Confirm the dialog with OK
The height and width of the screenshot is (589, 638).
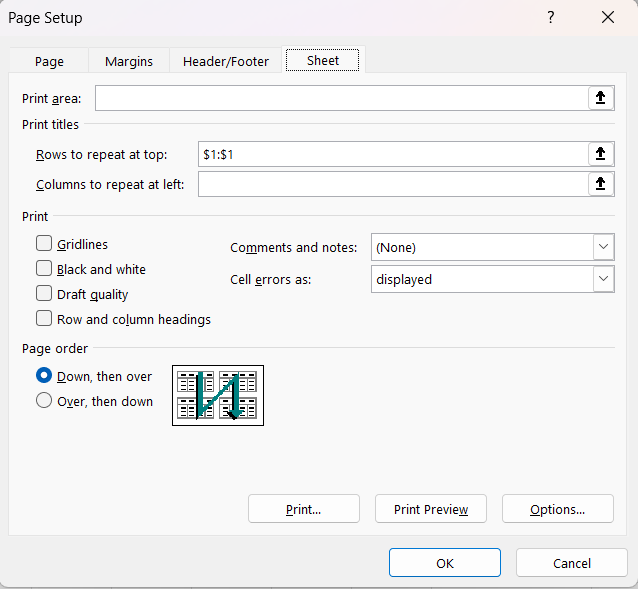tap(445, 563)
